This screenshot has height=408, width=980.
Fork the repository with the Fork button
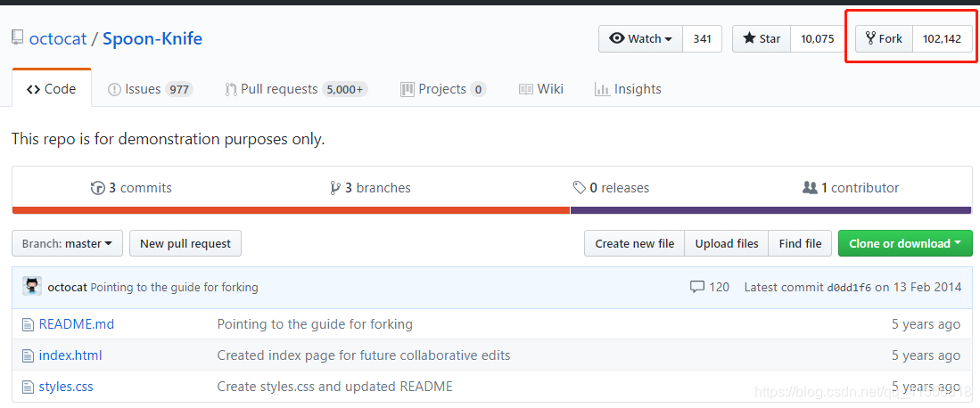(884, 38)
